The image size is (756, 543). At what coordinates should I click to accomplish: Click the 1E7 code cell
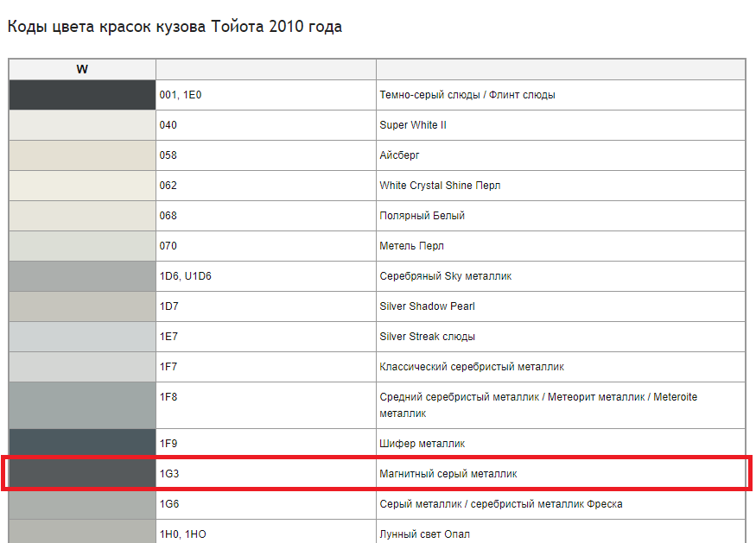coord(266,337)
